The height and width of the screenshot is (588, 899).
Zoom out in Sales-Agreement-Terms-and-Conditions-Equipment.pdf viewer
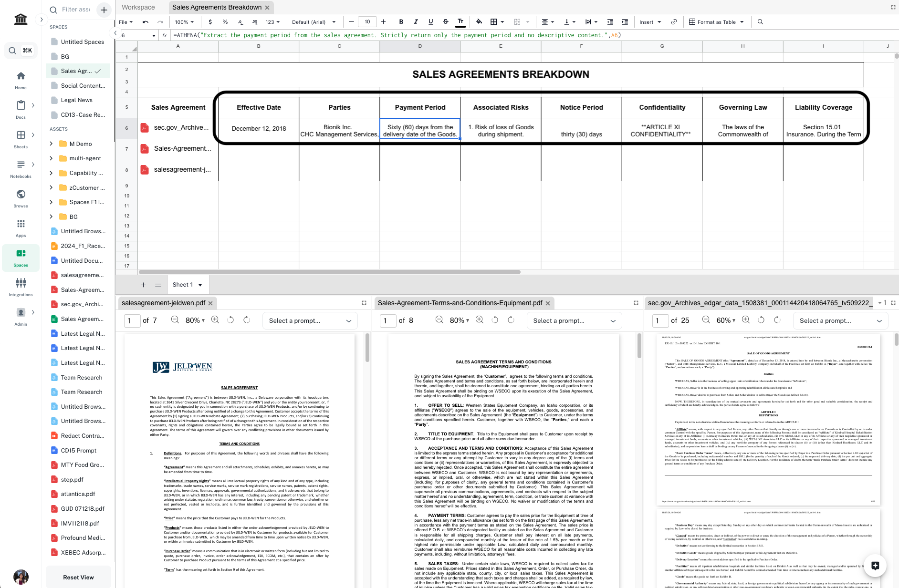[x=439, y=320]
